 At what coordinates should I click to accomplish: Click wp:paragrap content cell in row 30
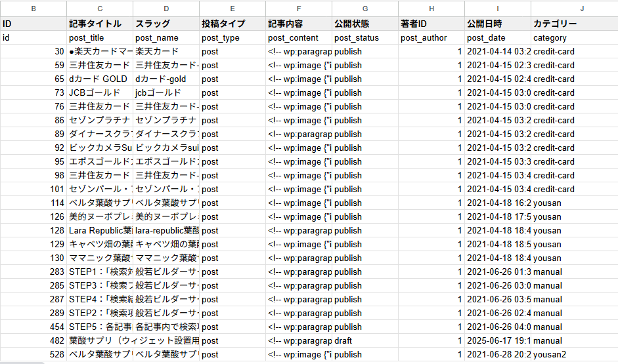tap(299, 52)
